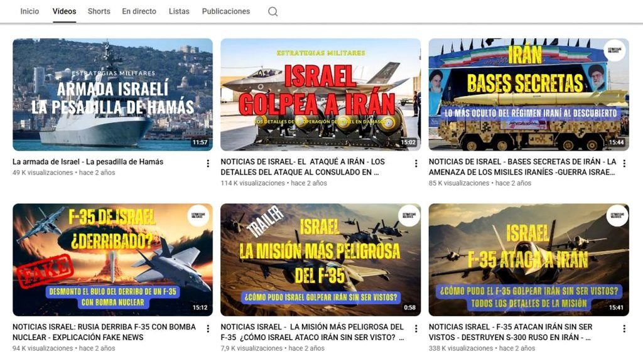This screenshot has width=643, height=364.
Task: Click the 85 K visualizaciones text
Action: pyautogui.click(x=459, y=183)
